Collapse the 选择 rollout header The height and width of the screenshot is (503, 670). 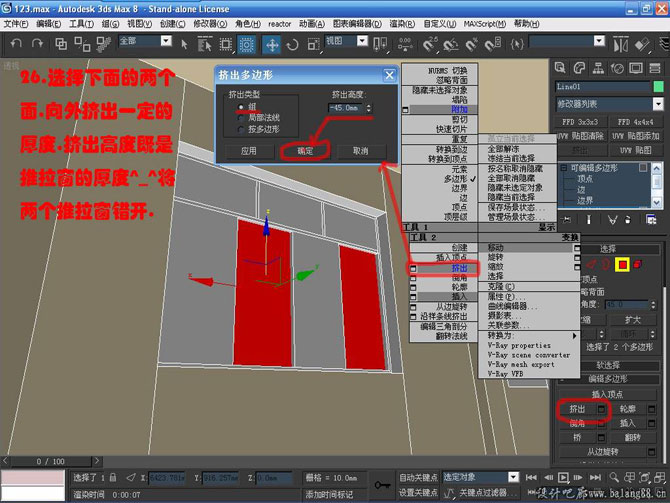click(x=608, y=249)
